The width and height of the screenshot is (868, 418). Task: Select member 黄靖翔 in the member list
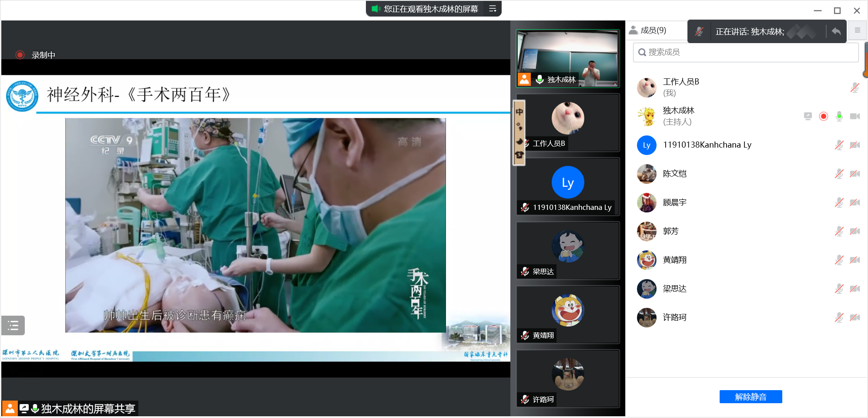[x=674, y=260]
